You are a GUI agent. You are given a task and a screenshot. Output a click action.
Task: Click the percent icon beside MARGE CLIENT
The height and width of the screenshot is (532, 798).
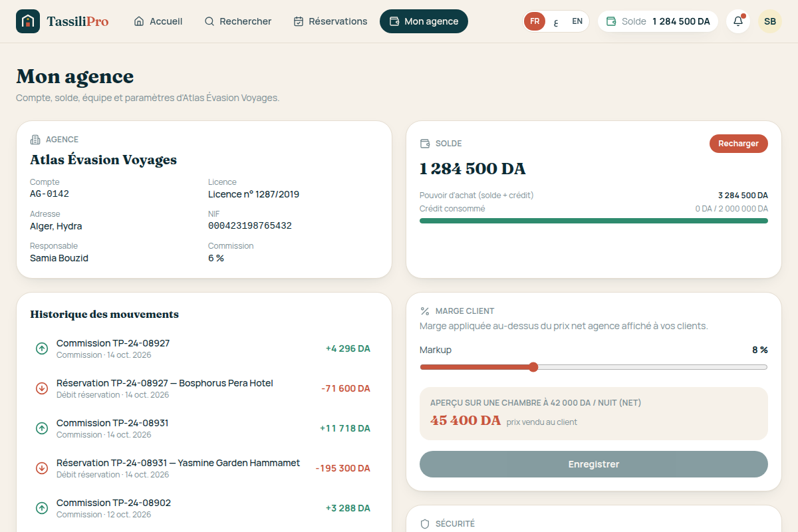coord(425,311)
